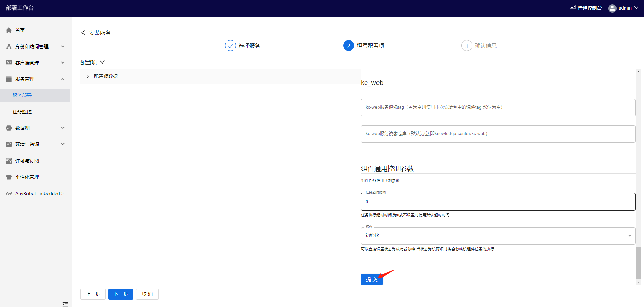Click the kc-web服务镜像tag input field
Image resolution: width=644 pixels, height=307 pixels.
[x=498, y=108]
